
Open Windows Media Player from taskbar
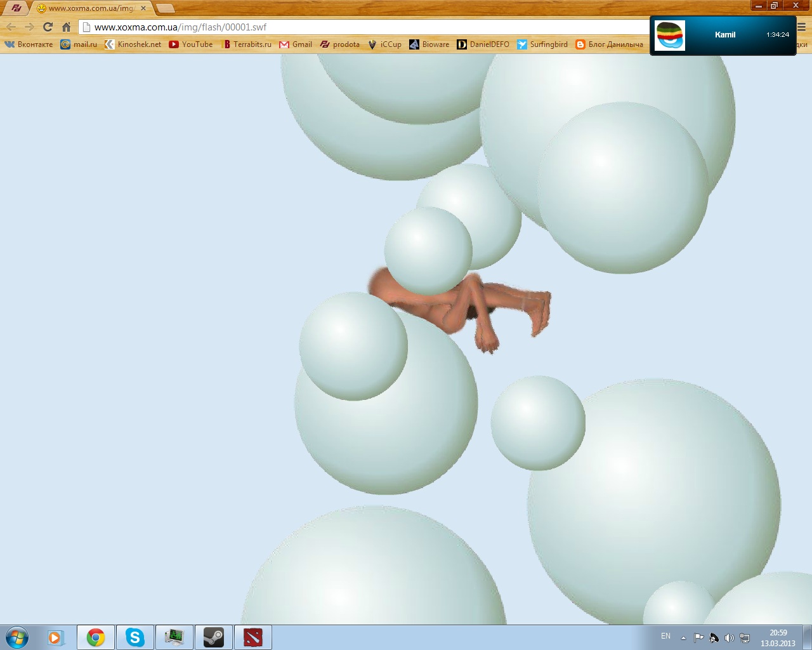[x=55, y=637]
